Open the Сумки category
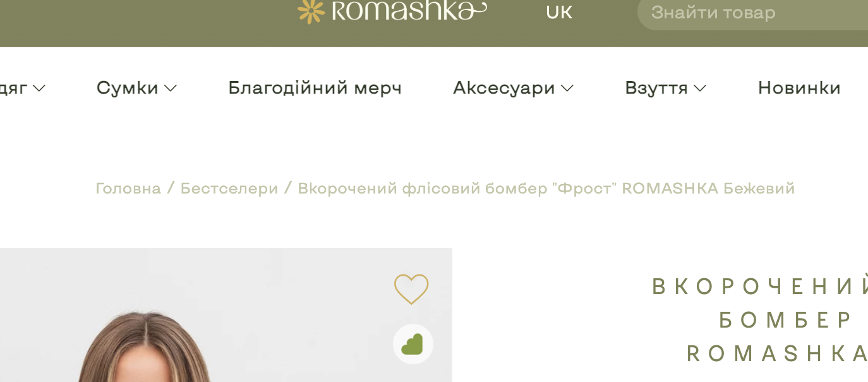The height and width of the screenshot is (382, 868). (127, 88)
